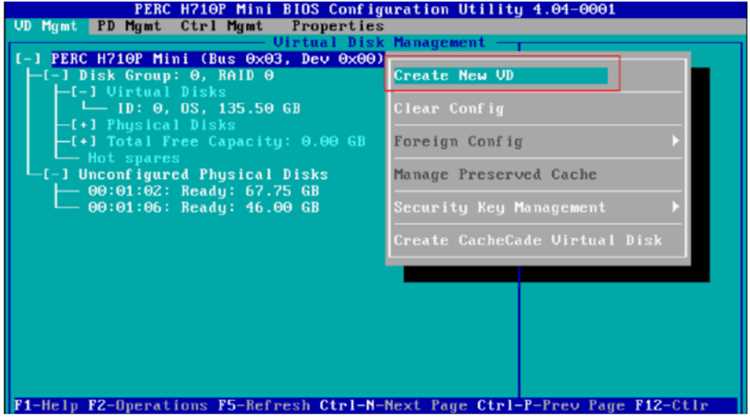Image resolution: width=750 pixels, height=420 pixels.
Task: Click Ctrl-N-Next Page hint
Action: (x=394, y=406)
